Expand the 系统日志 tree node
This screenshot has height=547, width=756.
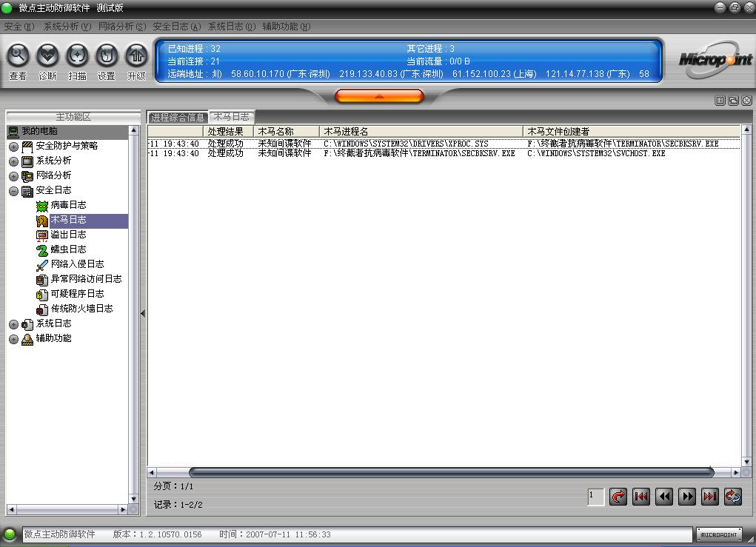13,324
